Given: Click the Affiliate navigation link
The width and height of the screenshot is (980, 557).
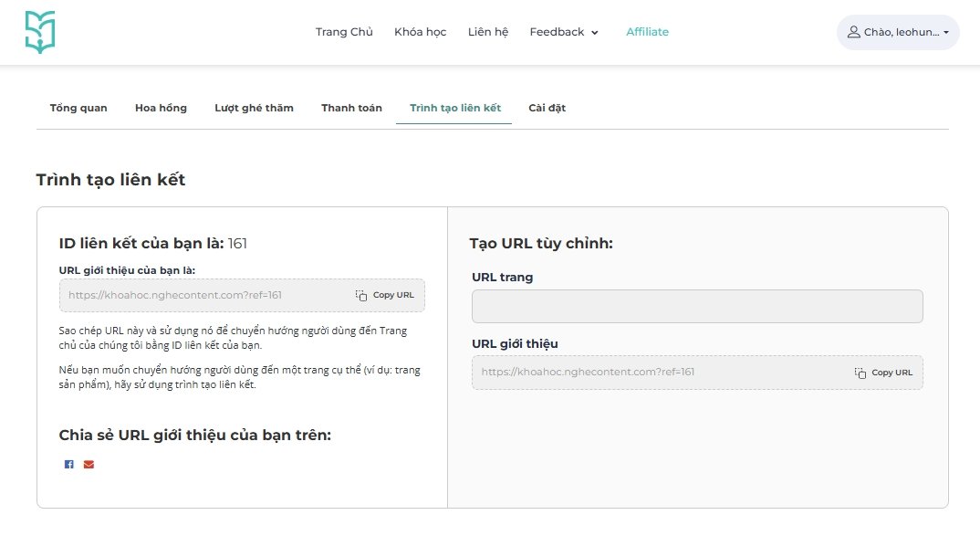Looking at the screenshot, I should point(647,32).
